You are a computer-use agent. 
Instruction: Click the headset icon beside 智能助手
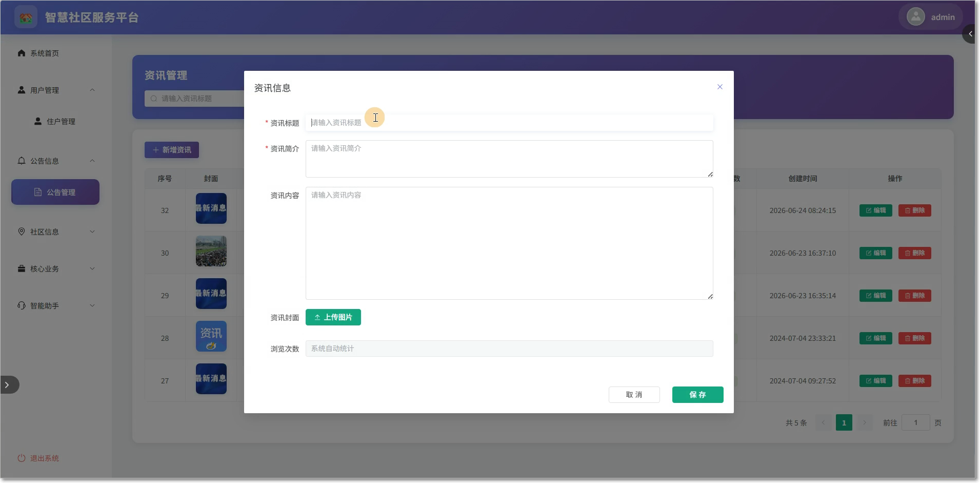click(22, 305)
